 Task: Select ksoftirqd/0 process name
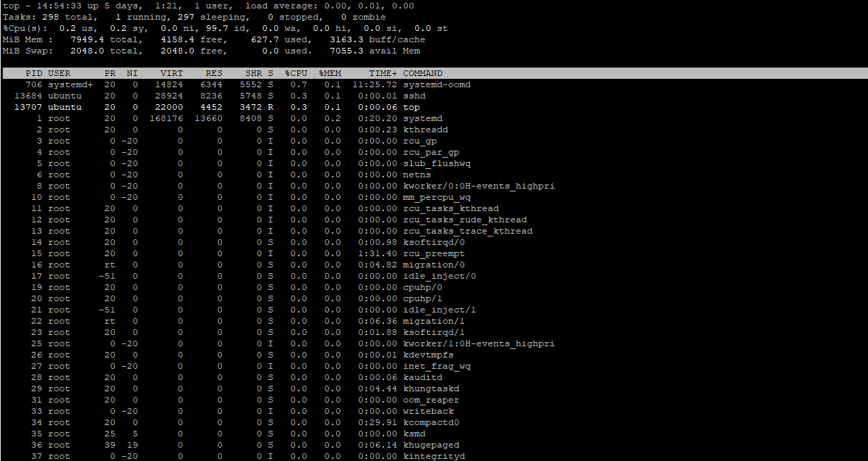coord(434,242)
